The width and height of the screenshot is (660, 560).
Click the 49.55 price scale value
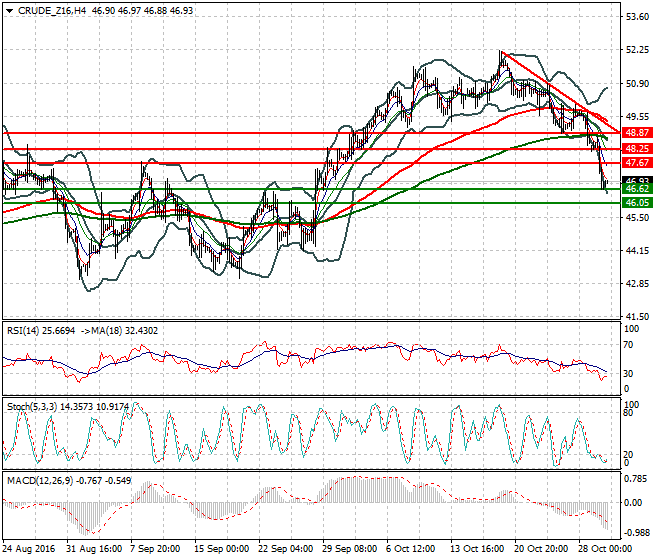tap(637, 117)
